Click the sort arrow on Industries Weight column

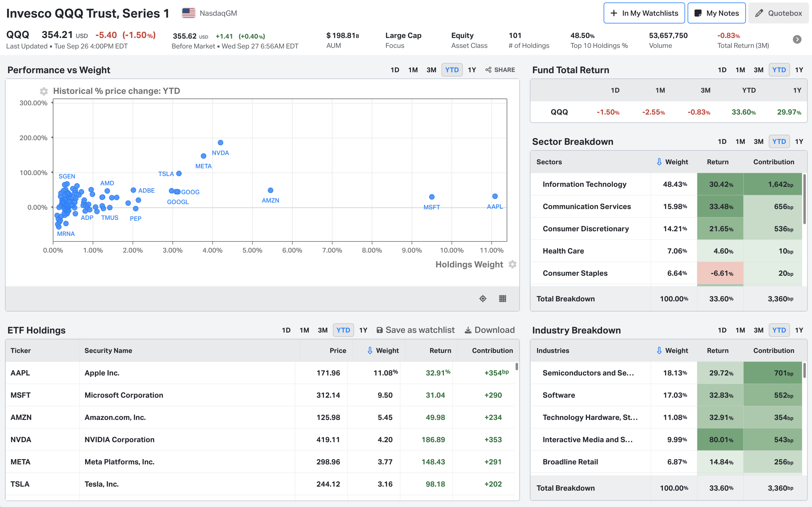click(x=659, y=350)
